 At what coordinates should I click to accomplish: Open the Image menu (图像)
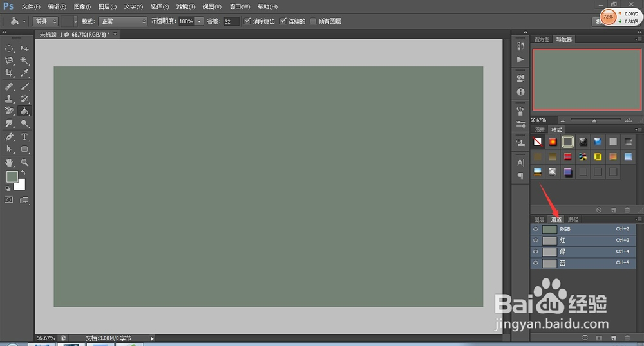(x=82, y=6)
